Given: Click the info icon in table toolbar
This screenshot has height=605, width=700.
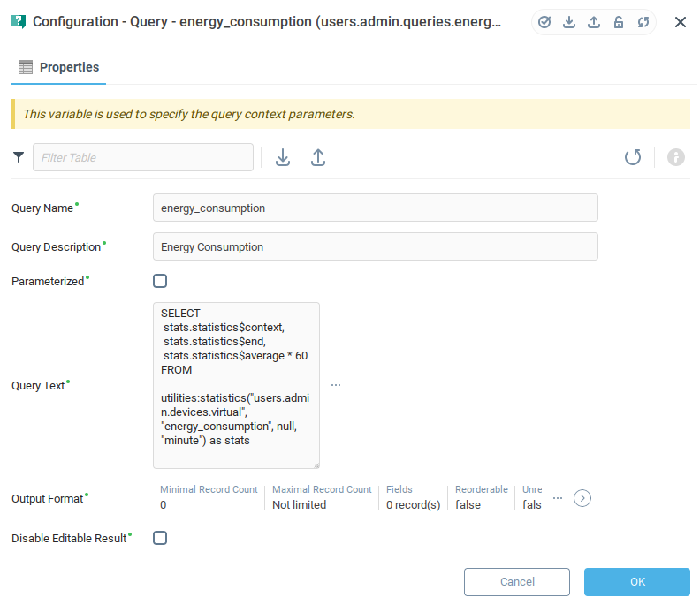Looking at the screenshot, I should tap(676, 157).
